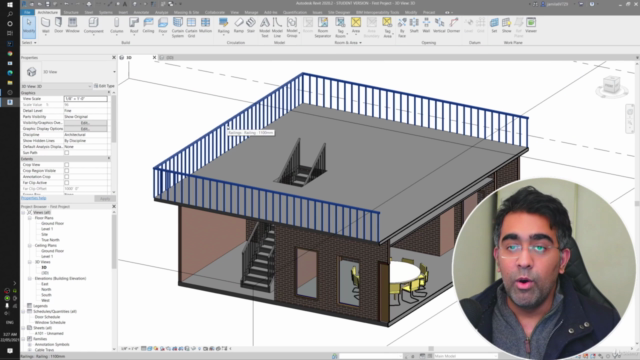Open the Room & Area panel dropdown
The height and width of the screenshot is (360, 640).
click(348, 42)
